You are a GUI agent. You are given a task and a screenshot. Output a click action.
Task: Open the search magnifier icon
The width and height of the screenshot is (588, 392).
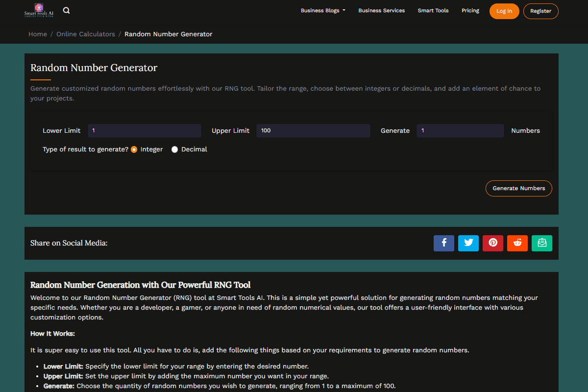[67, 10]
